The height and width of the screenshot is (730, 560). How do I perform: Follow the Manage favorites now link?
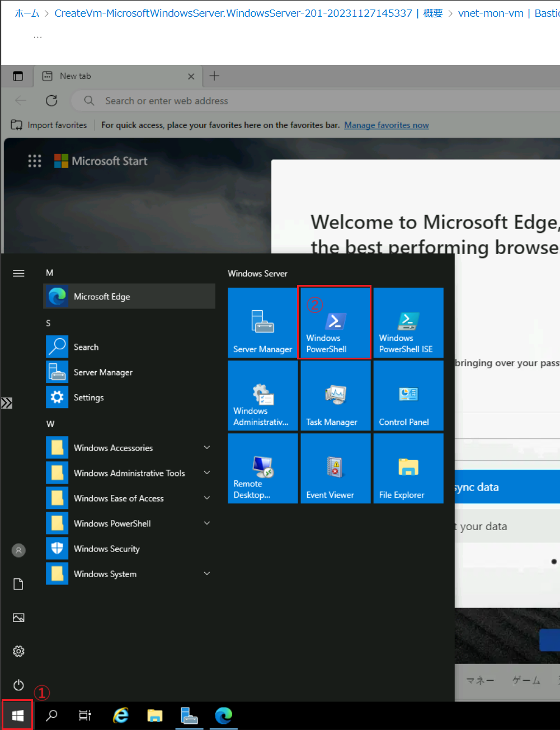pos(387,125)
